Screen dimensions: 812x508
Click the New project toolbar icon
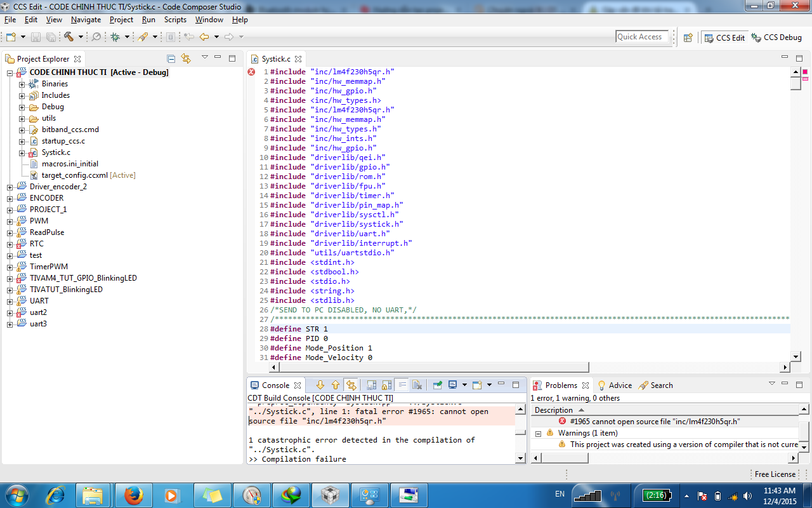12,37
